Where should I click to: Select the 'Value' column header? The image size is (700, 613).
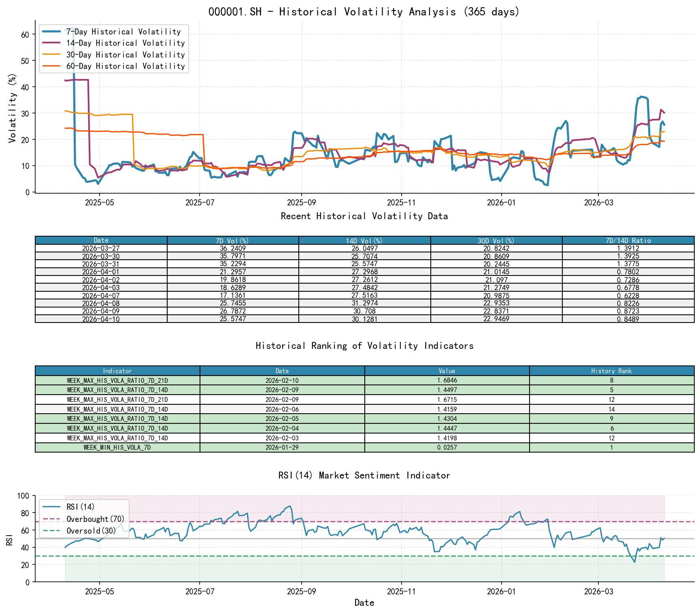click(447, 371)
